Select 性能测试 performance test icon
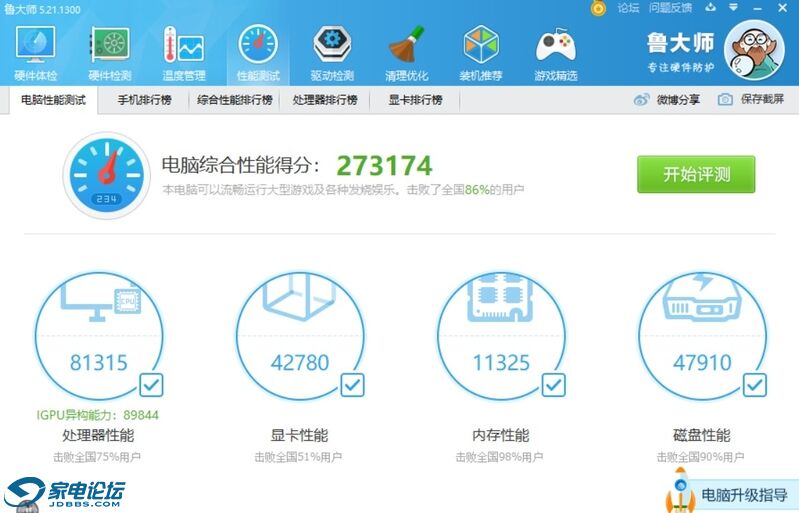Image resolution: width=799 pixels, height=513 pixels. click(x=258, y=45)
